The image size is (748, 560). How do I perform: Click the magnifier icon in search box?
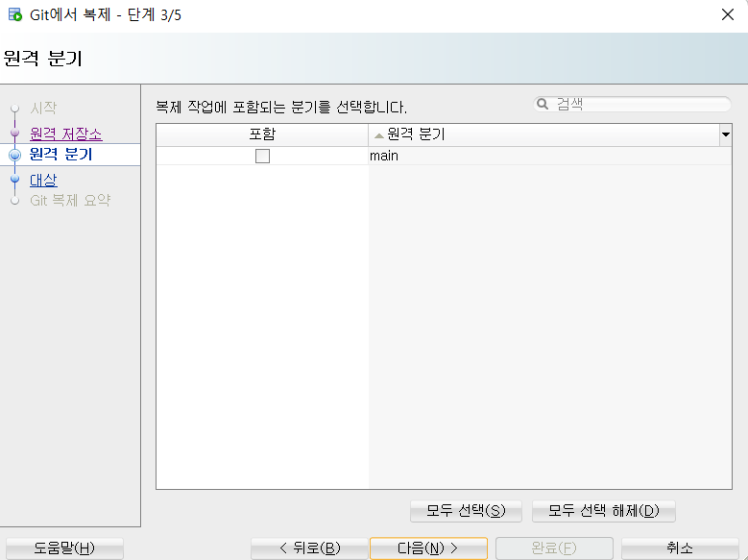(x=543, y=104)
